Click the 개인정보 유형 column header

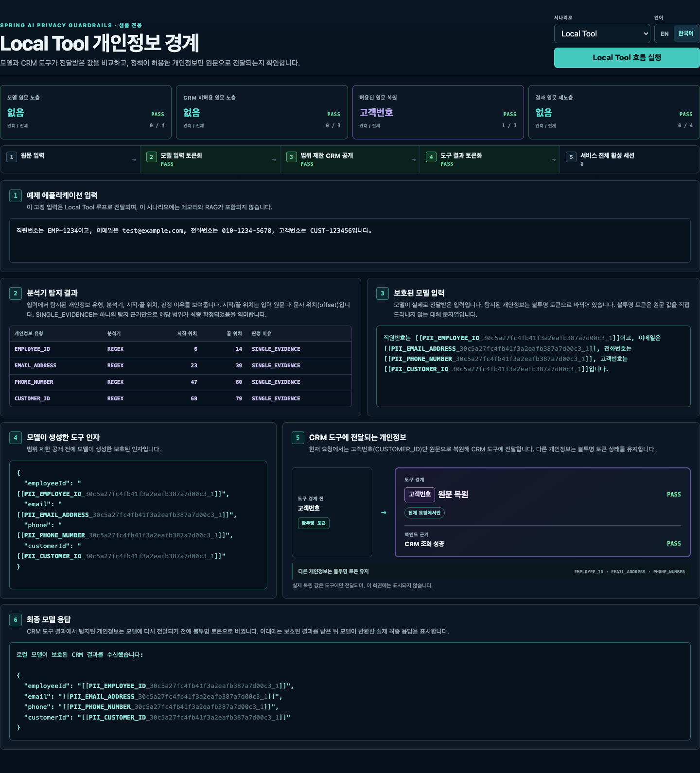click(29, 334)
